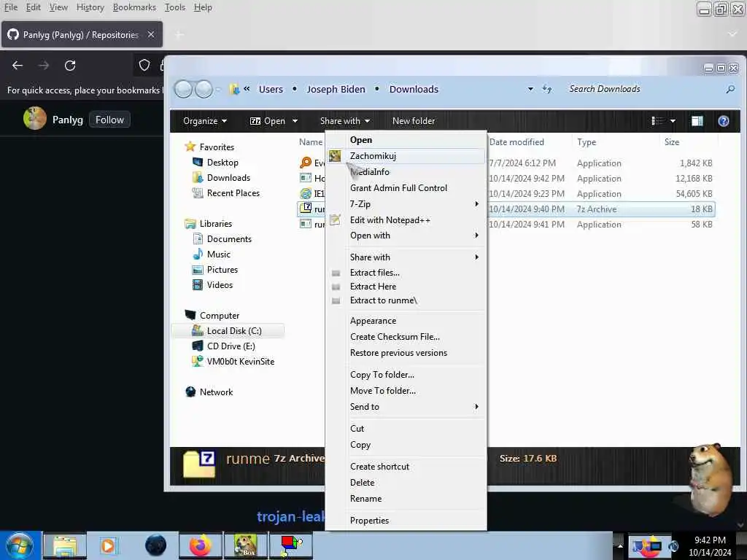
Task: Open Videos library
Action: (x=220, y=285)
